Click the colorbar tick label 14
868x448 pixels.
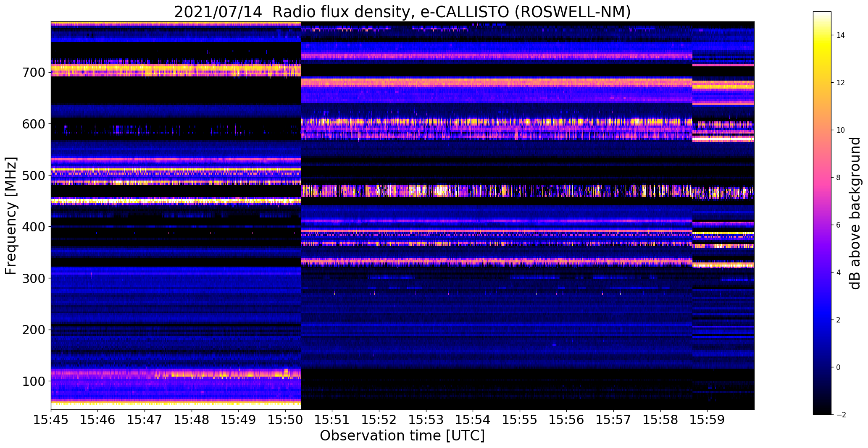point(841,35)
